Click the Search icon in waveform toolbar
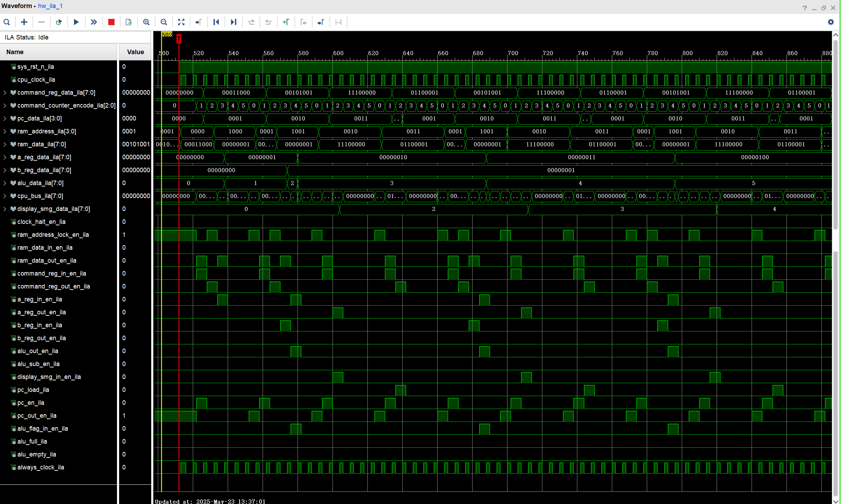This screenshot has width=841, height=504. 7,22
